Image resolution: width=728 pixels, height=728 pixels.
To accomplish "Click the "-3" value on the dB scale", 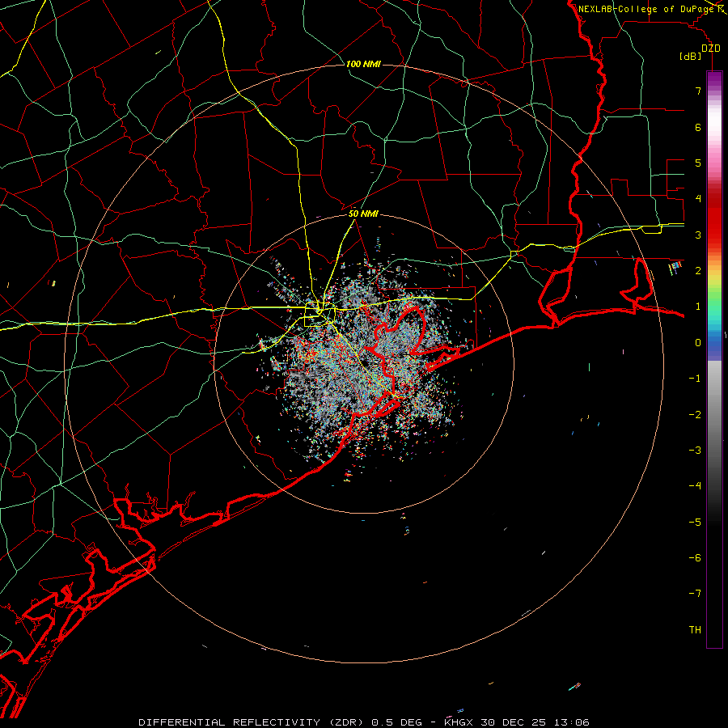I will pos(695,451).
